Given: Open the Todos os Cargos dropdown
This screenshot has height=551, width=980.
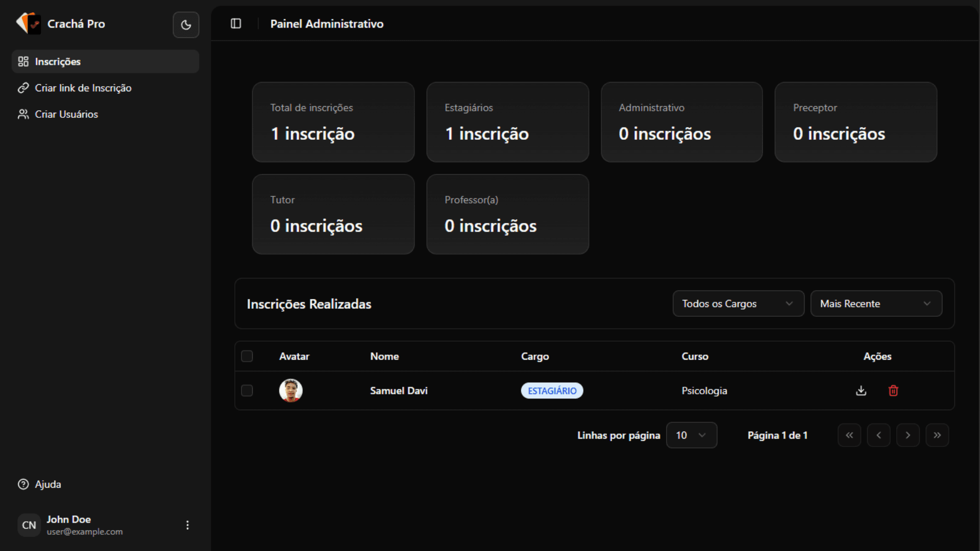Looking at the screenshot, I should [x=738, y=304].
